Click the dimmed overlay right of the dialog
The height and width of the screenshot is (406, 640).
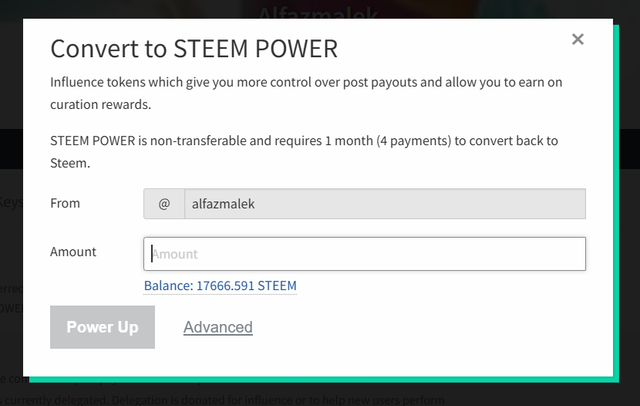[627, 250]
